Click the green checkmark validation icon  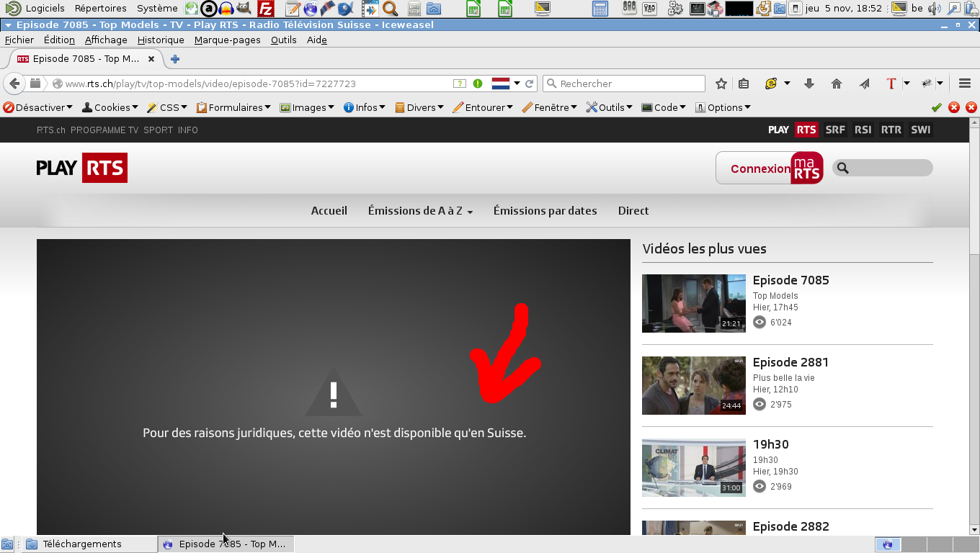(936, 107)
